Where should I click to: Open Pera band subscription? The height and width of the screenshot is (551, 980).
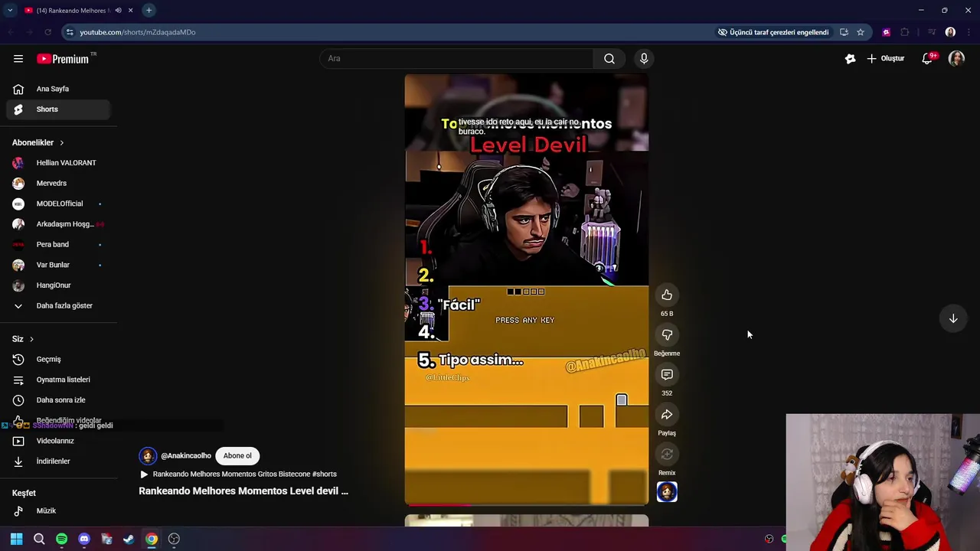coord(58,244)
